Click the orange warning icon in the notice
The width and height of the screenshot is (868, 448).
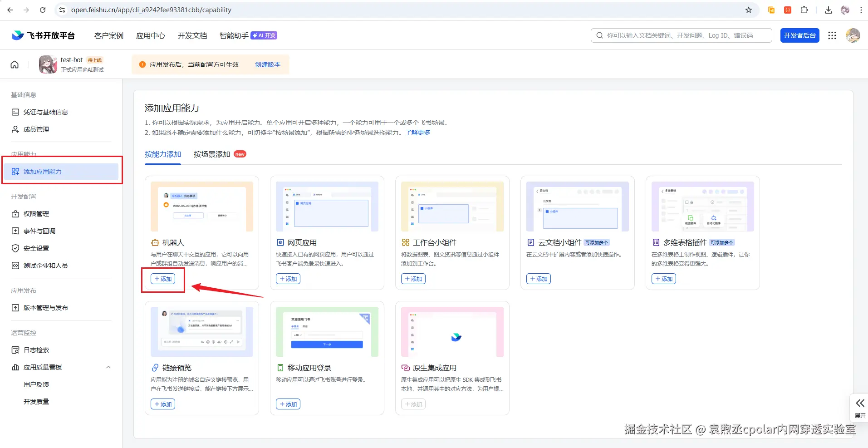point(142,64)
